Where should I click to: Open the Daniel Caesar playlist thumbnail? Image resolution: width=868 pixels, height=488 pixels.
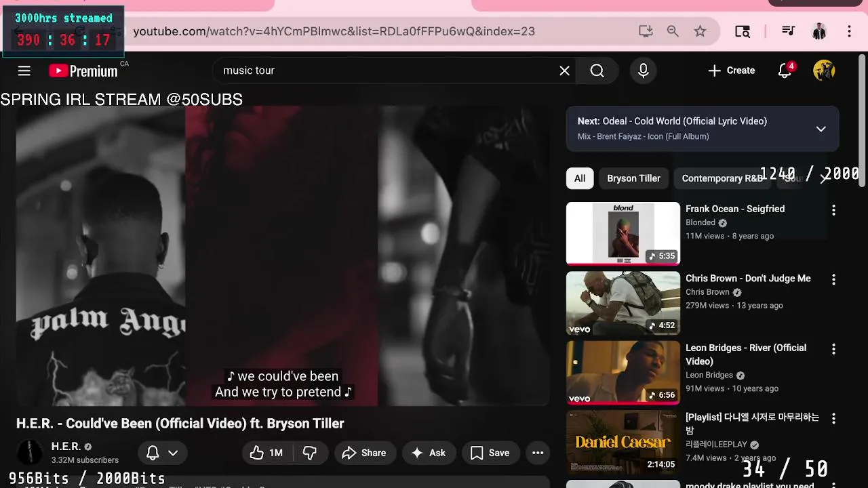(x=623, y=442)
